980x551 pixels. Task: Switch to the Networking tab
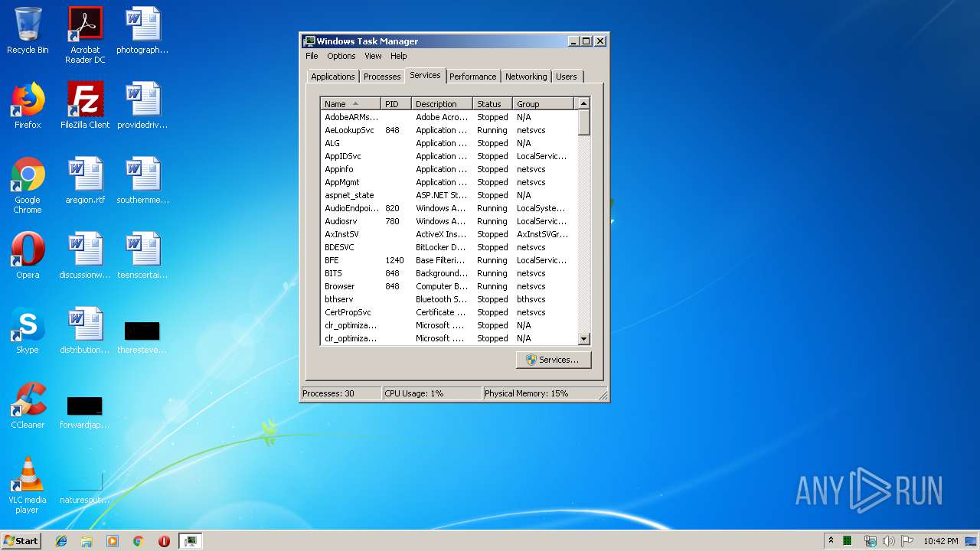526,77
